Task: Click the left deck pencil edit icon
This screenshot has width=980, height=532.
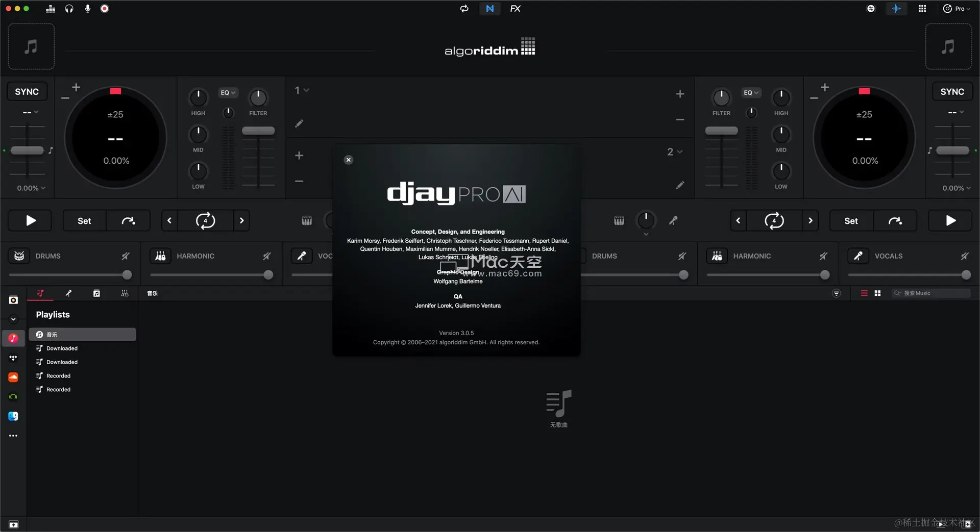Action: pyautogui.click(x=299, y=123)
